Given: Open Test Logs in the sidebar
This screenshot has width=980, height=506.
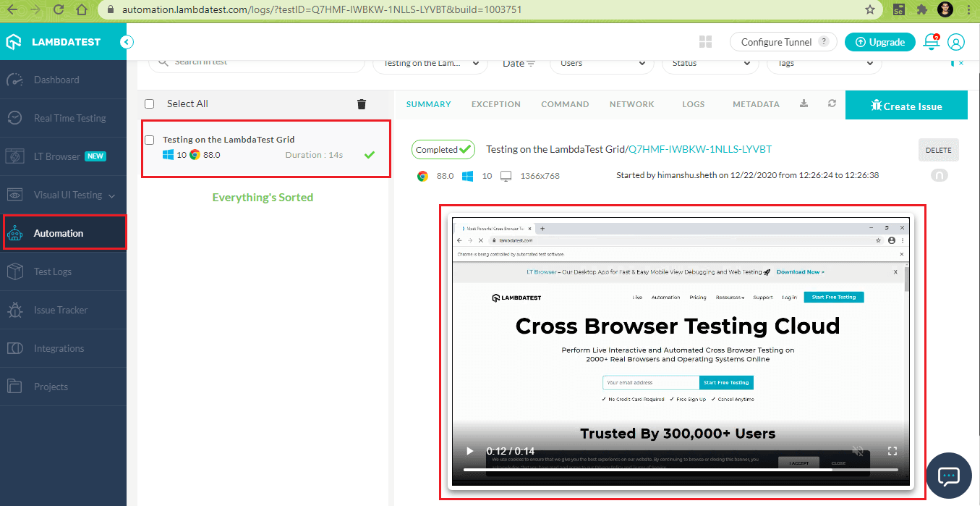Looking at the screenshot, I should (x=63, y=271).
